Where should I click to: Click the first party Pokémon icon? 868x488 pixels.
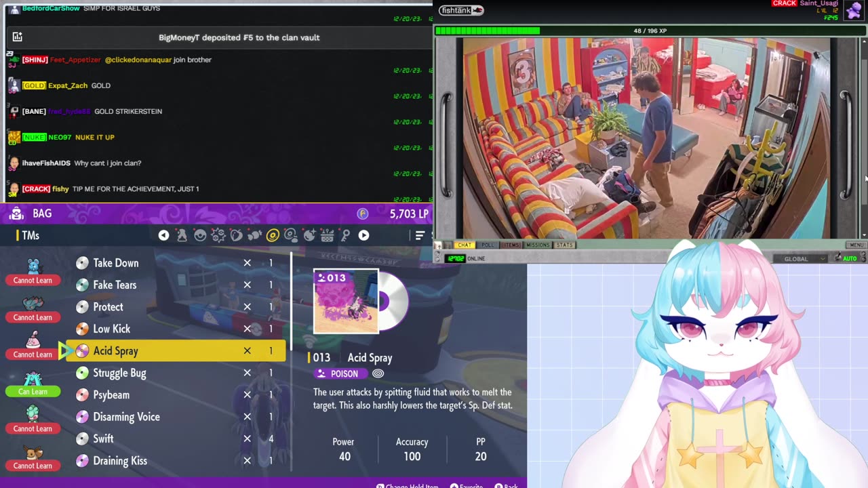click(x=33, y=266)
